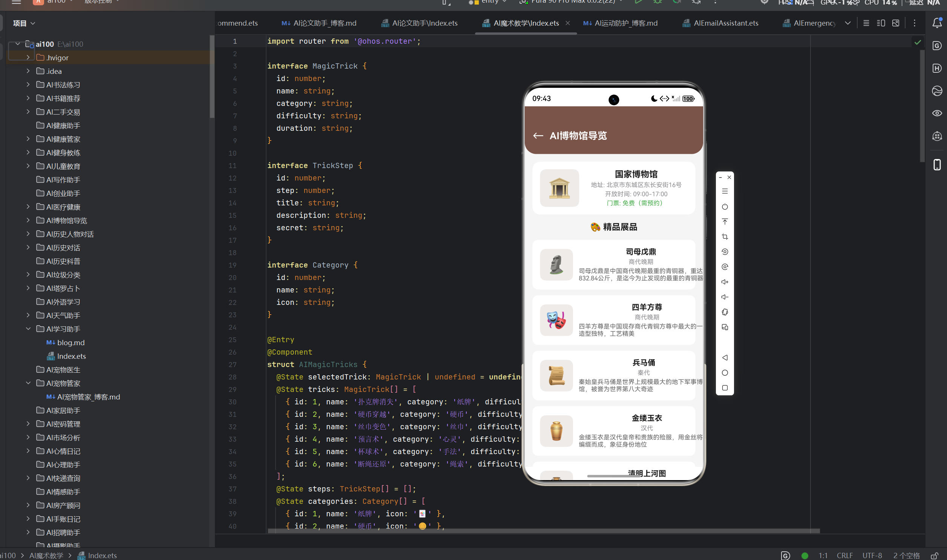Switch editor to split code-and-preview mode
This screenshot has width=947, height=560.
pyautogui.click(x=881, y=23)
